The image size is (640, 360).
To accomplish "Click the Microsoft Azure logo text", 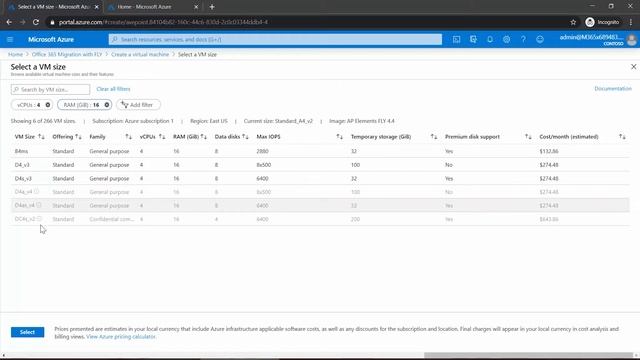I will pyautogui.click(x=51, y=40).
